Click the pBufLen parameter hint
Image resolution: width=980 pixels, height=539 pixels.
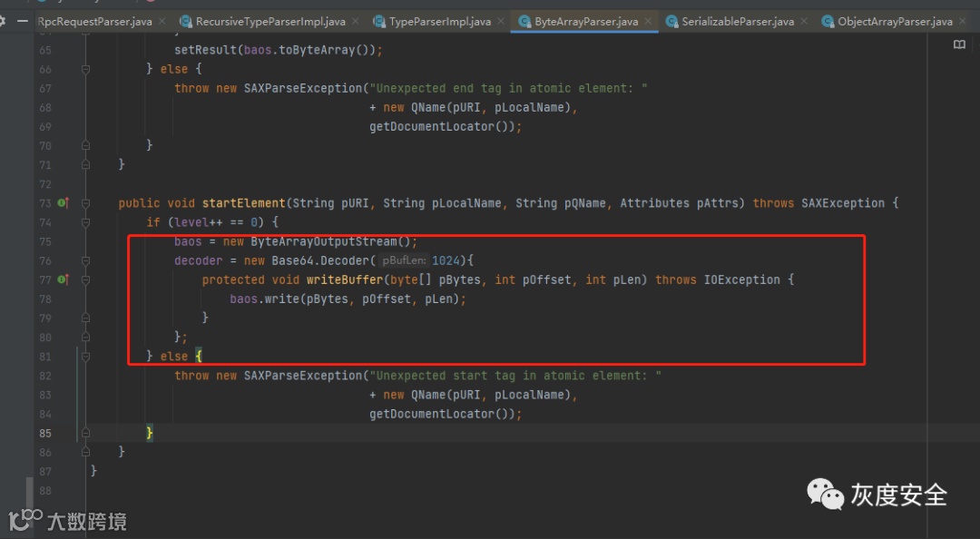(404, 260)
